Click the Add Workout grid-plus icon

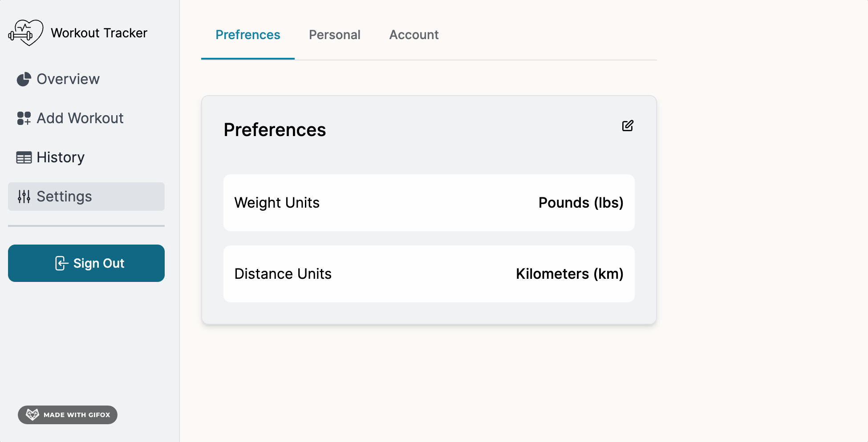24,118
